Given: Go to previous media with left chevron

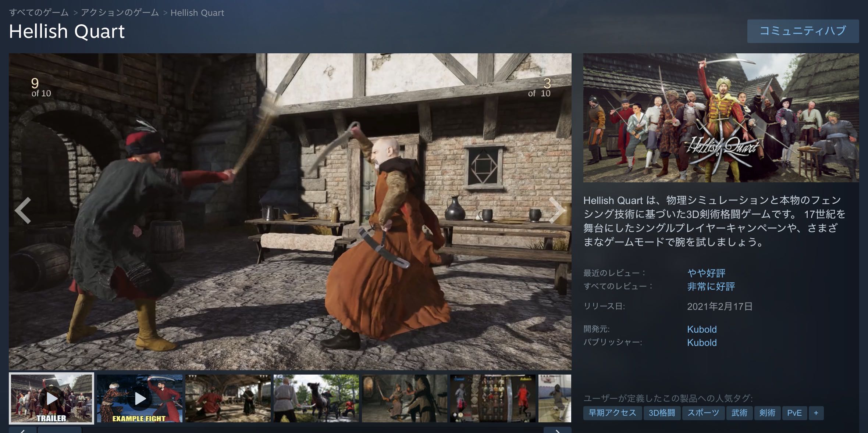Looking at the screenshot, I should point(22,210).
